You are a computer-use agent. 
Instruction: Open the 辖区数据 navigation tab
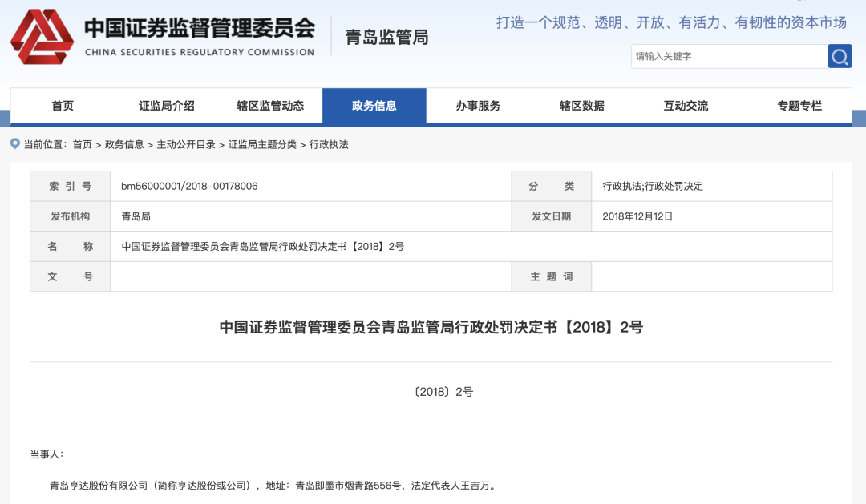(x=581, y=106)
